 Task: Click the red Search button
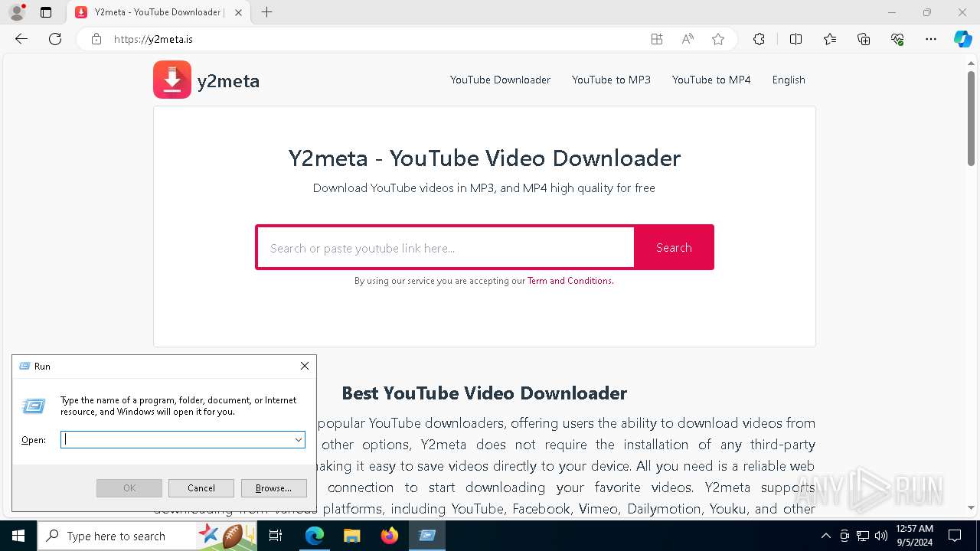674,247
